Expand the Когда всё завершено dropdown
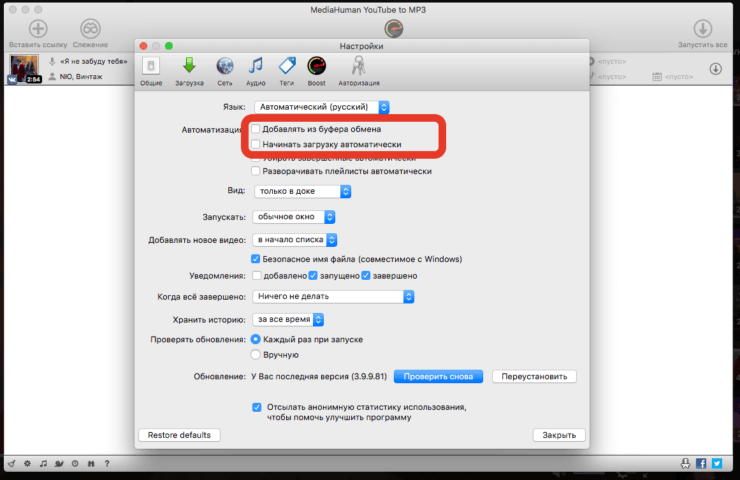740x480 pixels. point(333,296)
